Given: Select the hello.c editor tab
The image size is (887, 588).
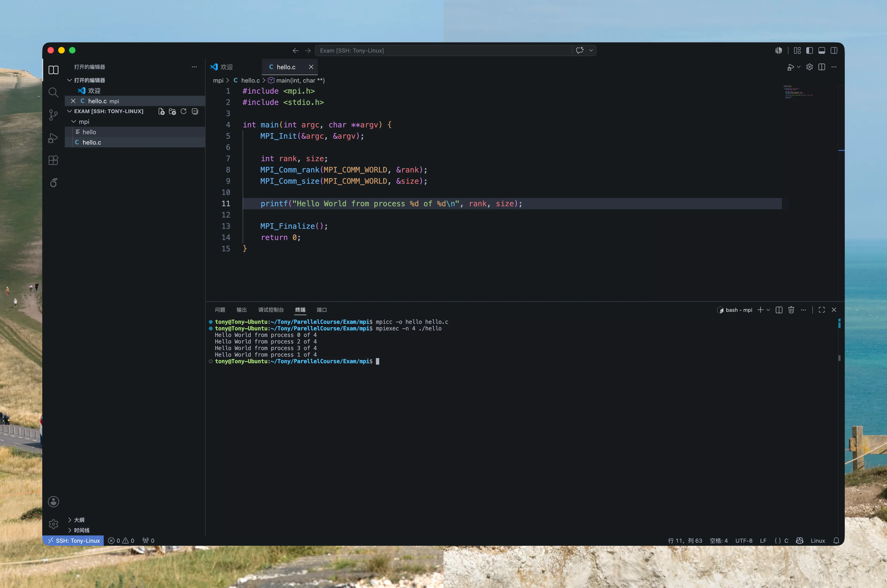Looking at the screenshot, I should pyautogui.click(x=286, y=67).
